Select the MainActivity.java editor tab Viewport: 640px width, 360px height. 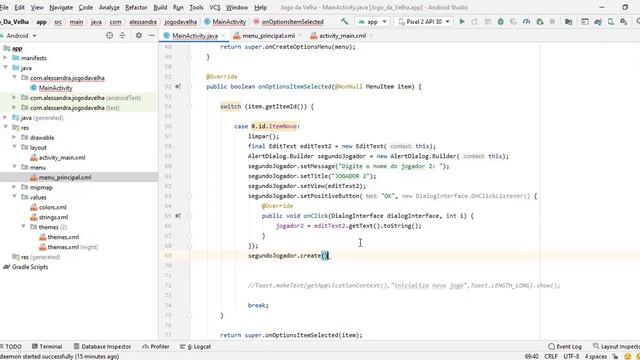(x=195, y=36)
